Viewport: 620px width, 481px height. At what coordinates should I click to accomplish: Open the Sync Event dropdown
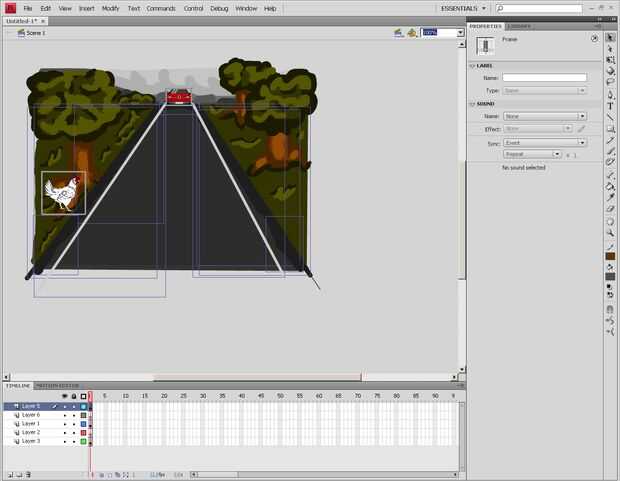[544, 142]
